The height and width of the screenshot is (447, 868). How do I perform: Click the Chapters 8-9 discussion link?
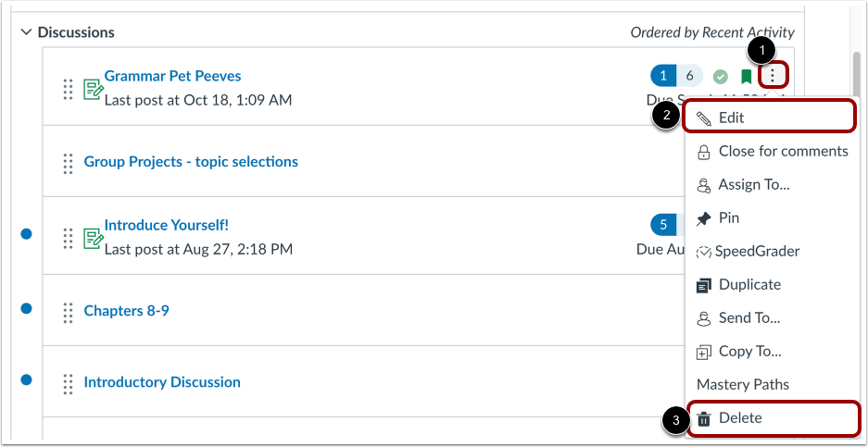126,310
